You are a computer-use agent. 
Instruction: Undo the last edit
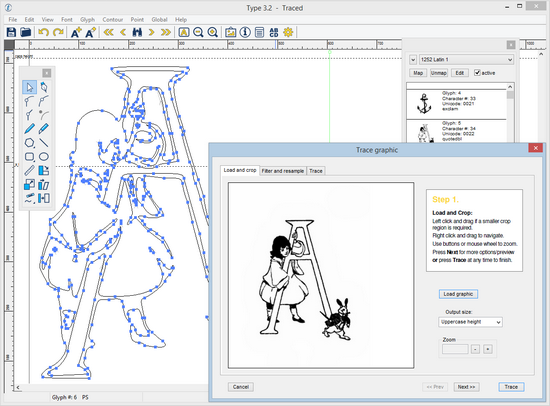pyautogui.click(x=43, y=32)
